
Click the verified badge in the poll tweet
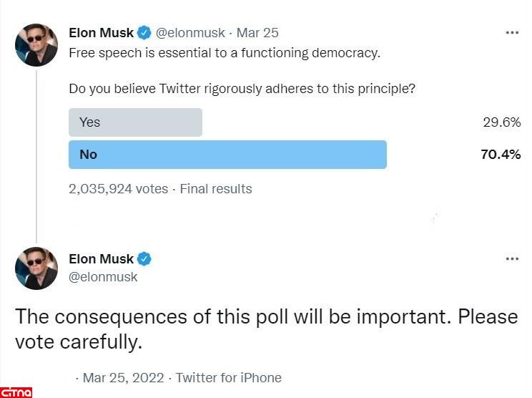144,32
